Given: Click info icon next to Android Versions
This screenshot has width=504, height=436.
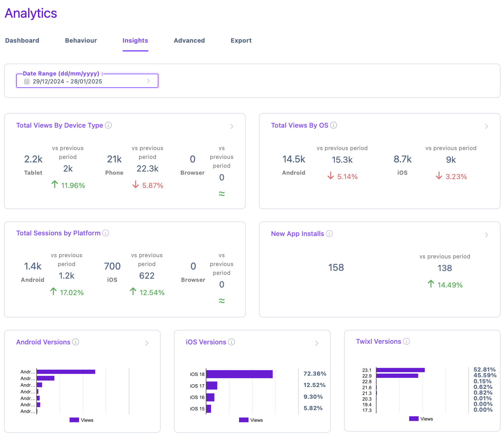Looking at the screenshot, I should pos(76,342).
